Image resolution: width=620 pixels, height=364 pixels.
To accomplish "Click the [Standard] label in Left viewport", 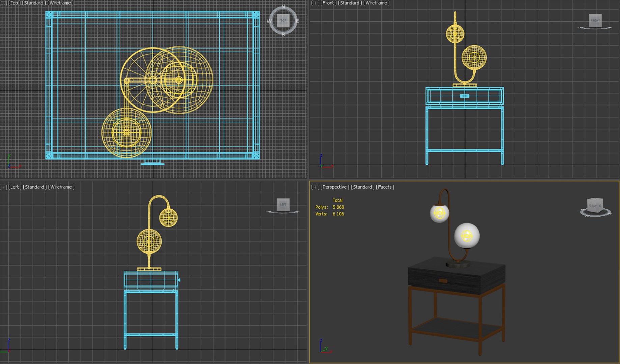I will [x=35, y=187].
